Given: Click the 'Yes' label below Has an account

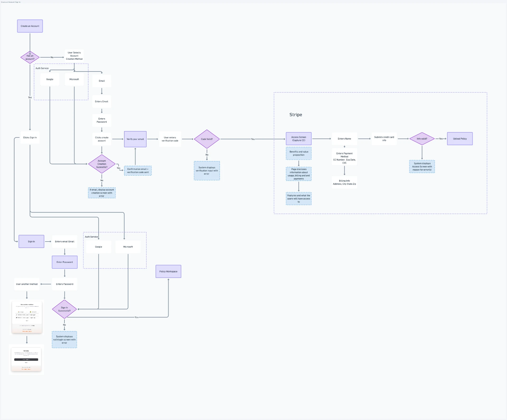Looking at the screenshot, I should click(30, 97).
